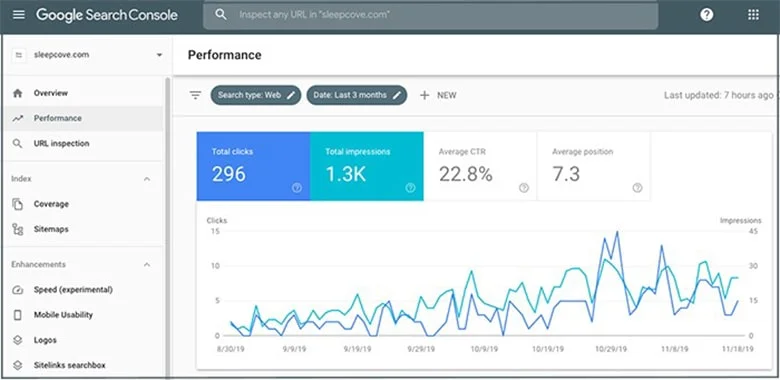Click pencil icon on Search type chip

(x=291, y=95)
